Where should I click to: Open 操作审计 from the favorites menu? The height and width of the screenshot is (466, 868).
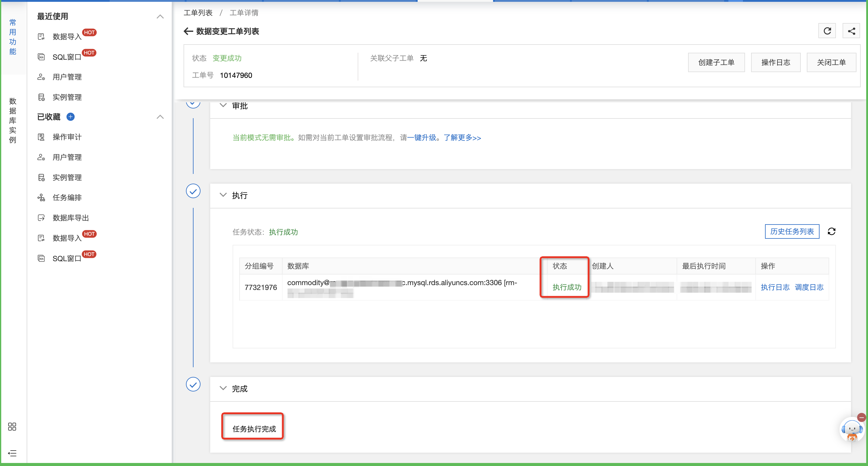point(67,137)
